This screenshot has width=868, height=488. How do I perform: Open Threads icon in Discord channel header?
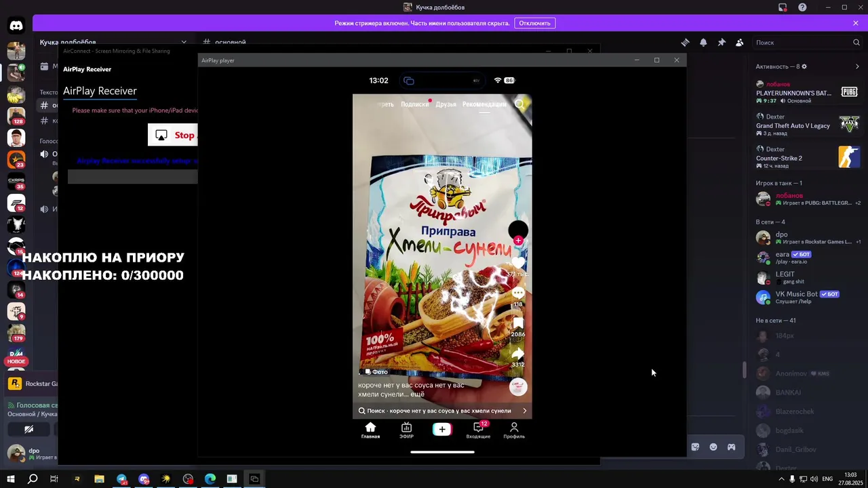(x=686, y=42)
